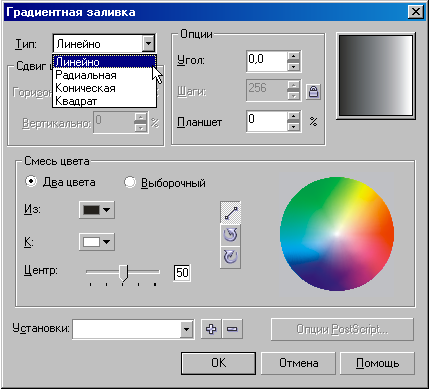Toggle the steps lock icon
Viewport: 429px width, 389px height.
tap(313, 91)
